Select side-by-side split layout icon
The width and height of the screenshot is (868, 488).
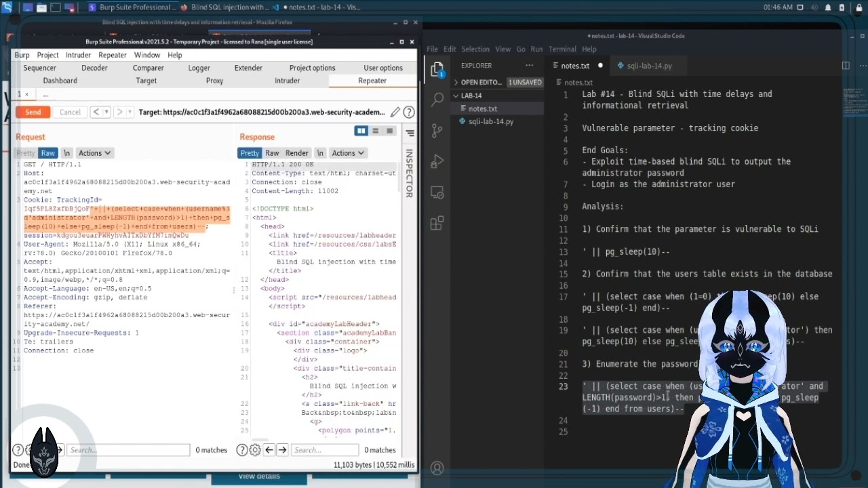(x=361, y=131)
